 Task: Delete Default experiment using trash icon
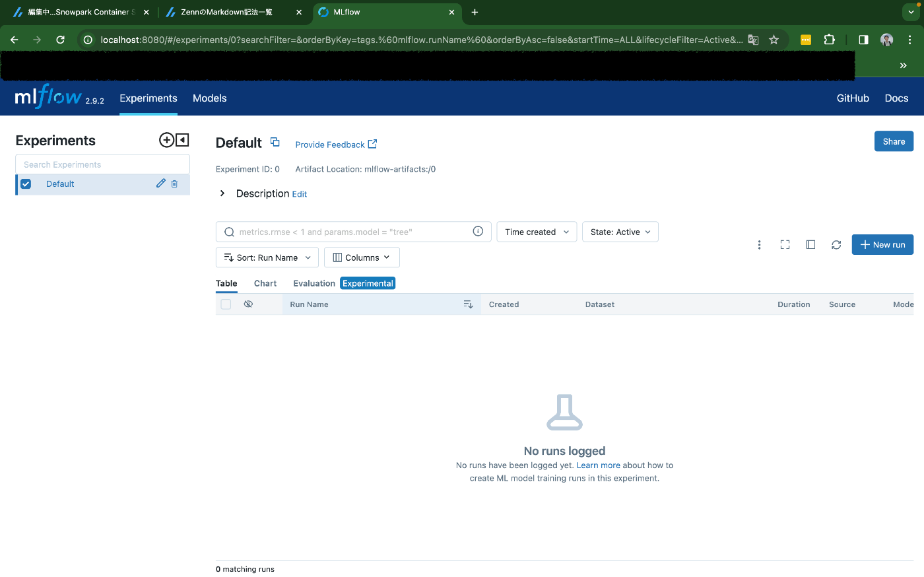(174, 184)
